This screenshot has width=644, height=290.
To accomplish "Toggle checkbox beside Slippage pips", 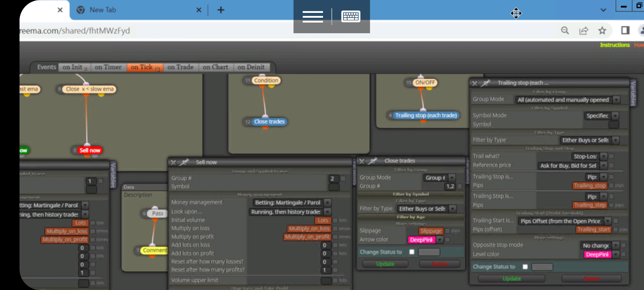I will coord(448,231).
